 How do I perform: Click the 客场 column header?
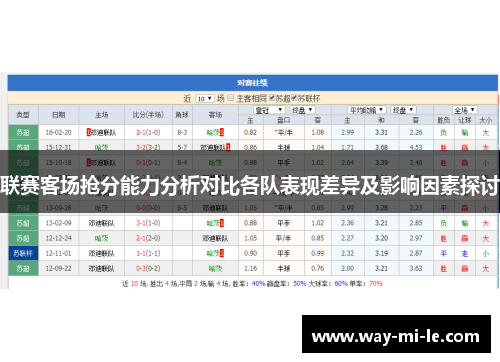[215, 115]
